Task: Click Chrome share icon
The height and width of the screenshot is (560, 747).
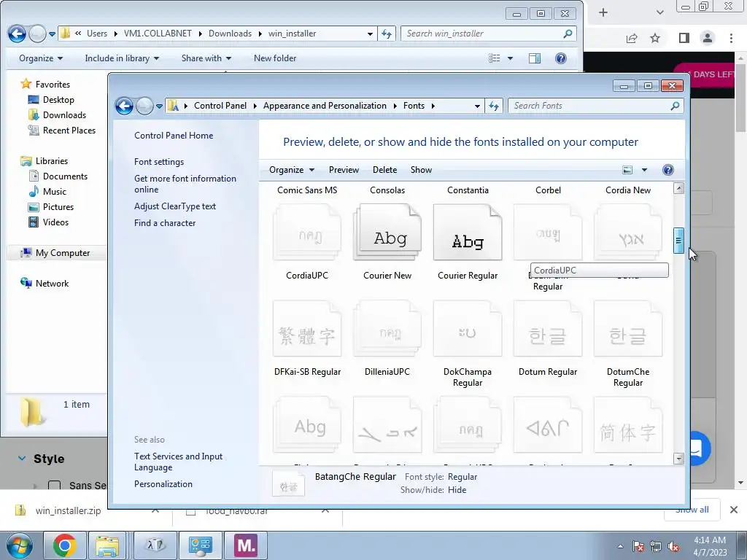Action: pyautogui.click(x=632, y=38)
